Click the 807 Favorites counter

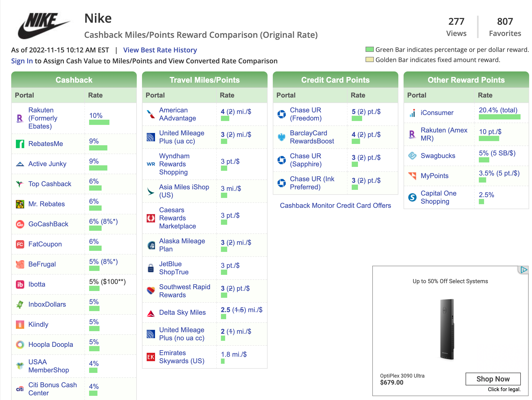click(505, 27)
